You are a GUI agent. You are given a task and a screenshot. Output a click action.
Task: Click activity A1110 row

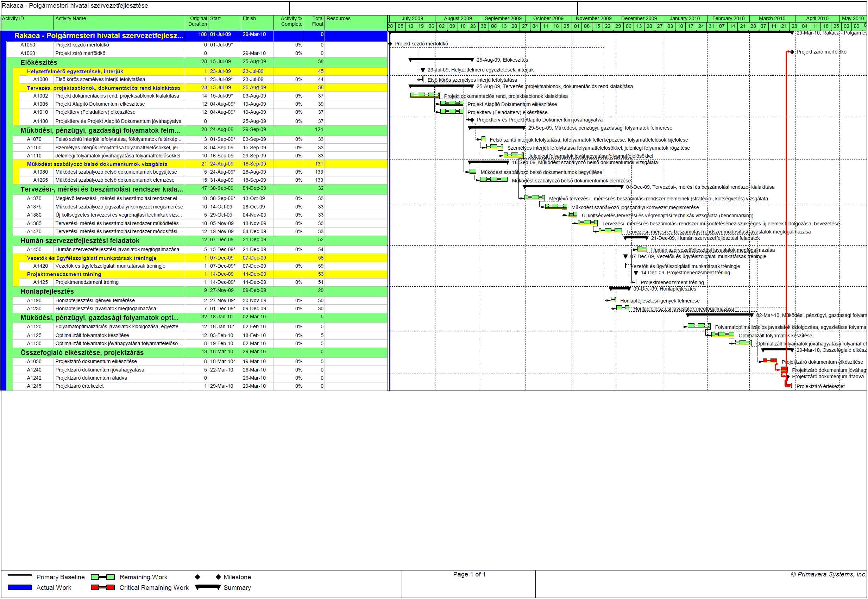tap(200, 156)
